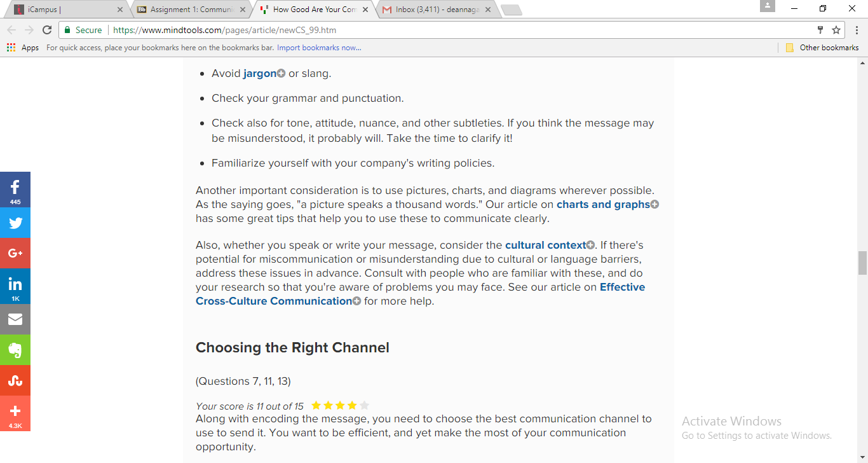Click the Twitter share icon
The width and height of the screenshot is (868, 463).
coord(15,223)
